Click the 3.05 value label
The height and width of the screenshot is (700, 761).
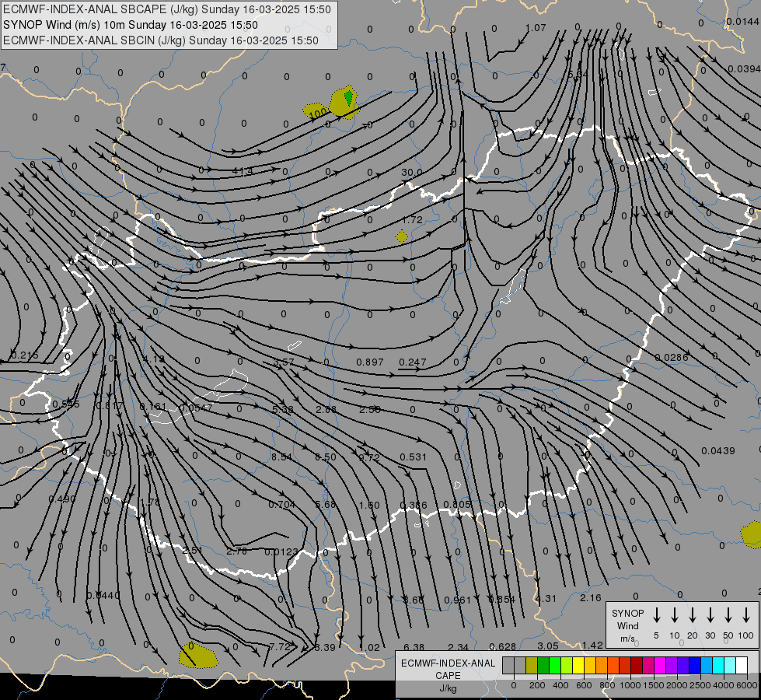click(x=548, y=646)
